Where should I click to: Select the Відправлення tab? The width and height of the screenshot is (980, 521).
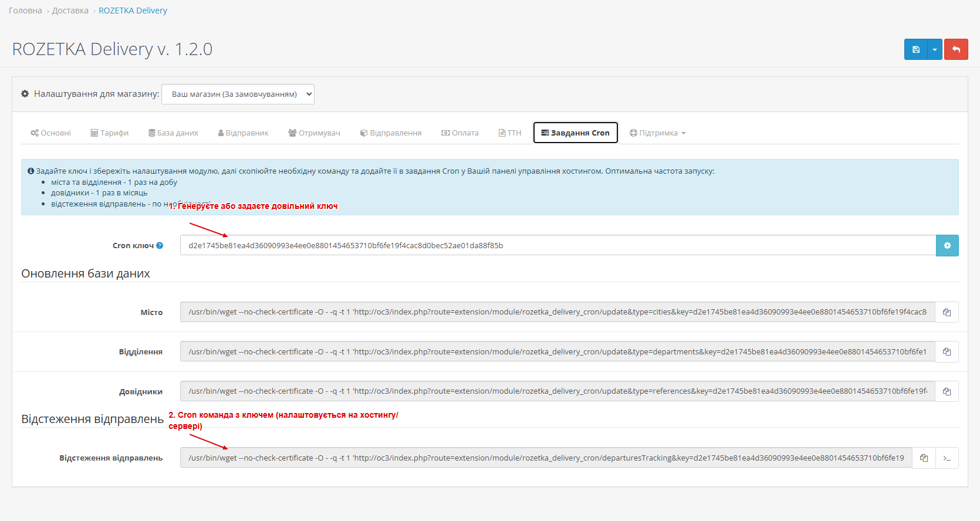(x=391, y=133)
